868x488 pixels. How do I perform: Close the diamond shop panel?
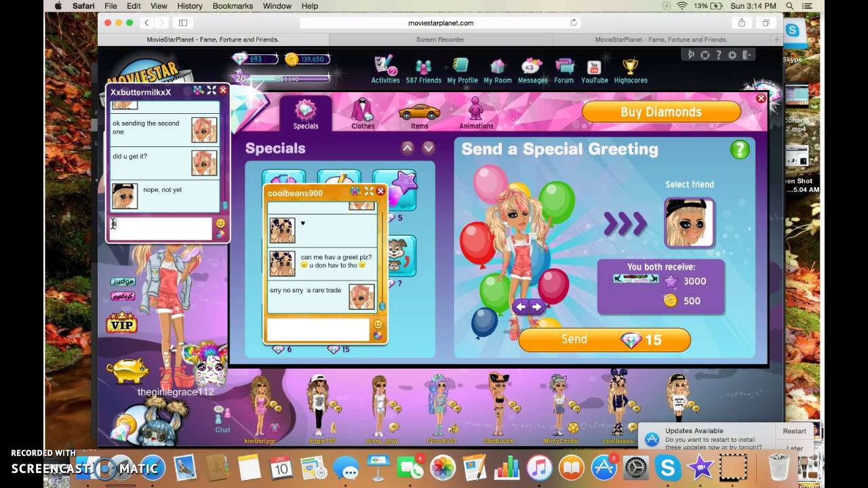click(761, 98)
